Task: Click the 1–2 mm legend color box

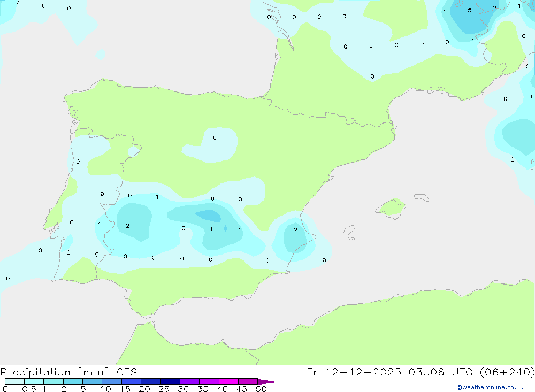Action: (x=53, y=381)
